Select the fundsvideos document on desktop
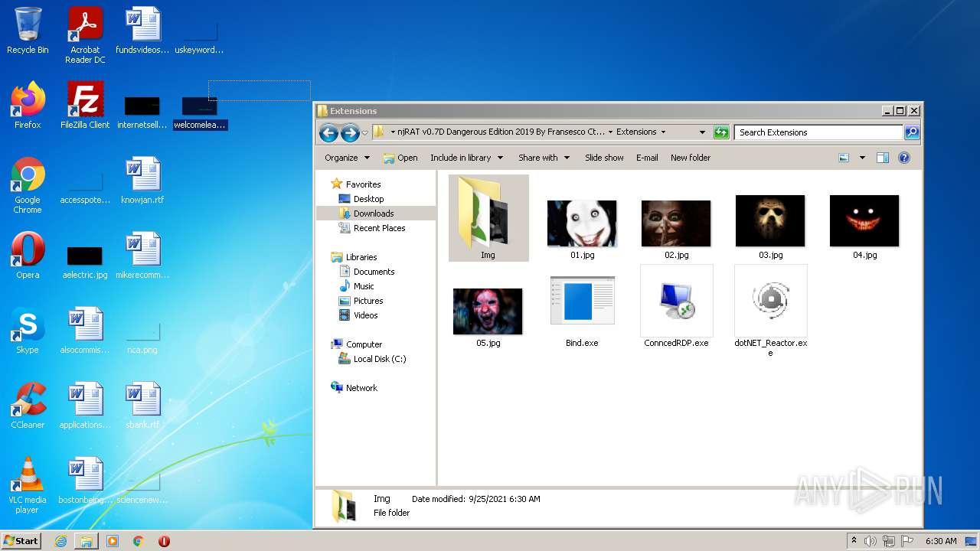Screen dimensions: 980x551 pyautogui.click(x=142, y=31)
